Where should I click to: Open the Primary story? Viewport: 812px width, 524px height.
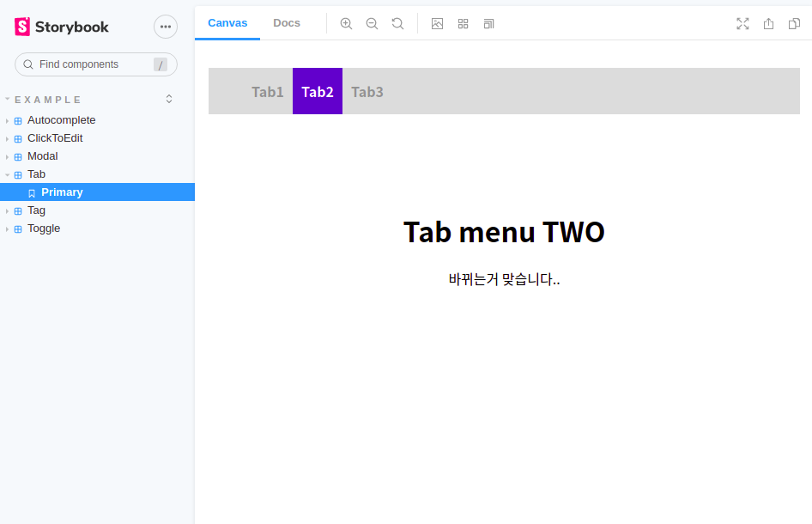point(97,192)
